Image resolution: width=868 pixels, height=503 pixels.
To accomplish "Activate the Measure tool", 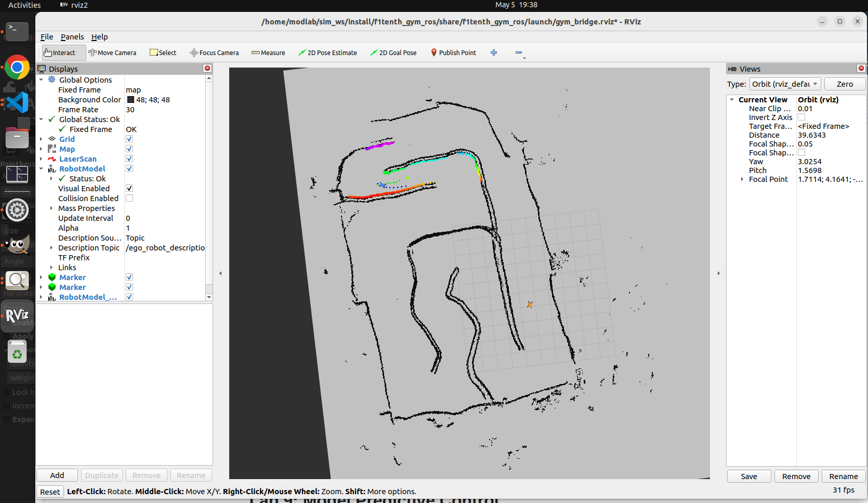I will (268, 52).
